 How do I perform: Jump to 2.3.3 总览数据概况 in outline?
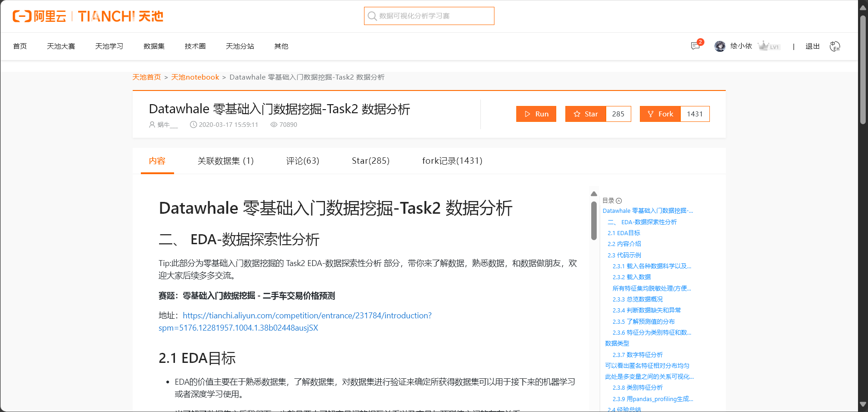(638, 299)
